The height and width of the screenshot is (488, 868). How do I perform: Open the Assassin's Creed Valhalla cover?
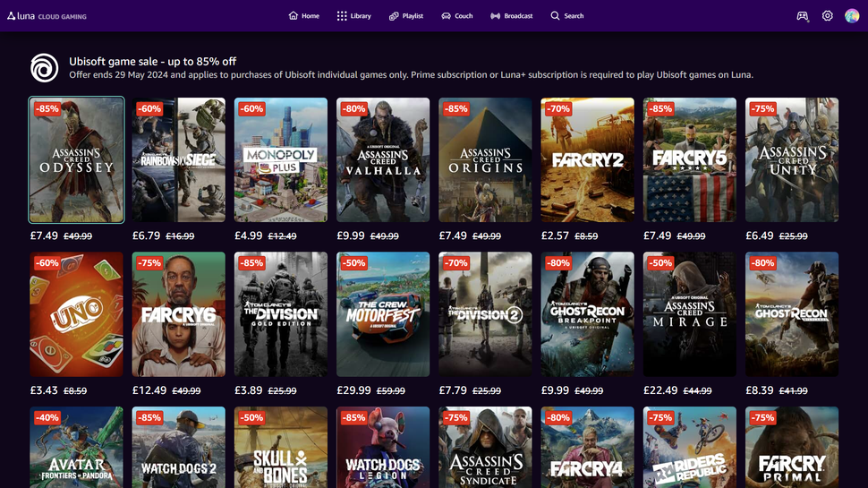[383, 160]
